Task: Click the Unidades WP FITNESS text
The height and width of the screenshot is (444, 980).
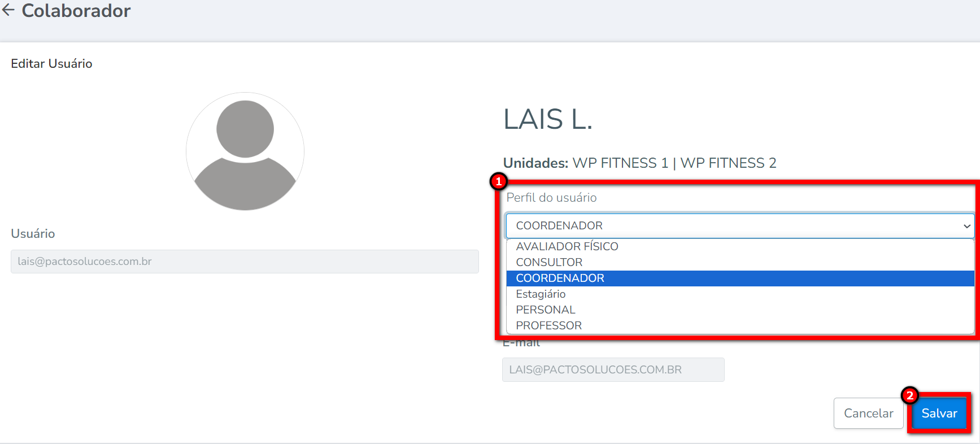Action: pos(639,163)
